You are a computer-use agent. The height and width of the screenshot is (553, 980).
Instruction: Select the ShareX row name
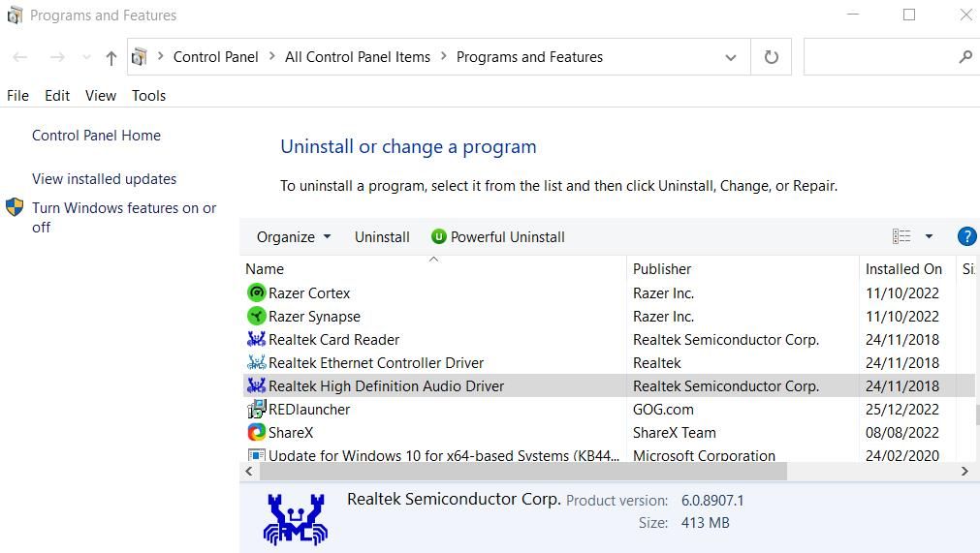(x=291, y=433)
